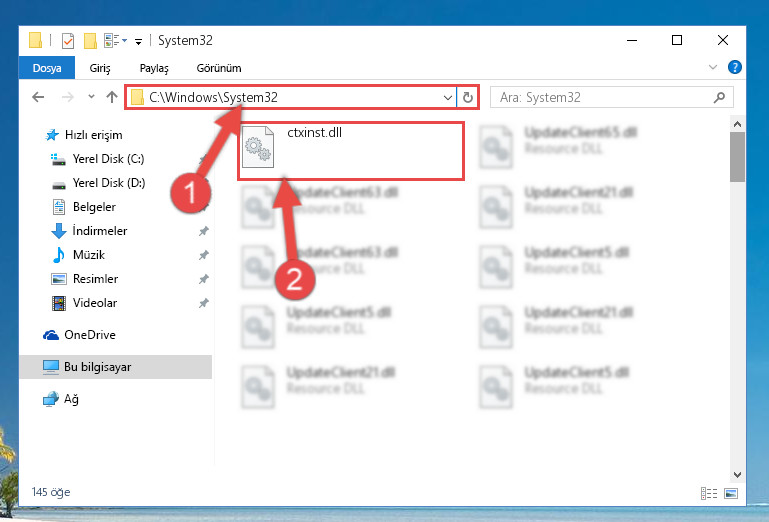Image resolution: width=769 pixels, height=522 pixels.
Task: Go back with the left arrow button
Action: [x=38, y=97]
